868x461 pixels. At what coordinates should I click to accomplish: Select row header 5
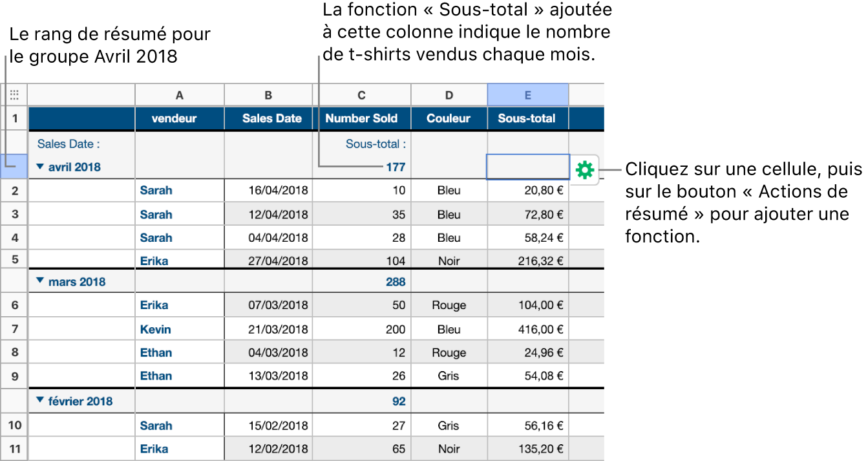tap(14, 261)
